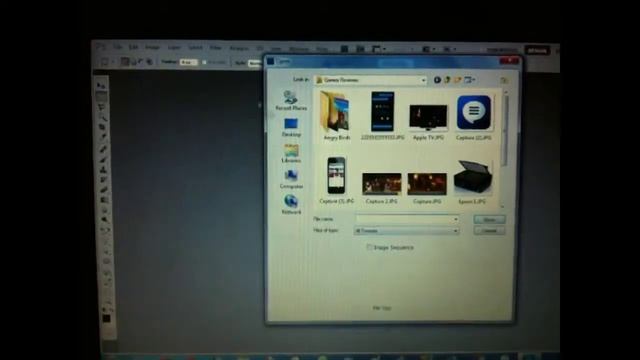This screenshot has height=360, width=640.
Task: Open the Edit menu
Action: coord(133,47)
